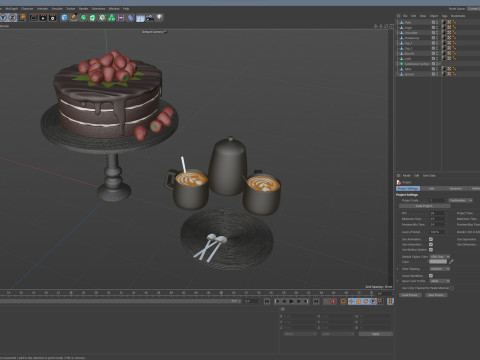Toggle visibility dots for Chocolate object
The width and height of the screenshot is (480, 360).
[437, 33]
